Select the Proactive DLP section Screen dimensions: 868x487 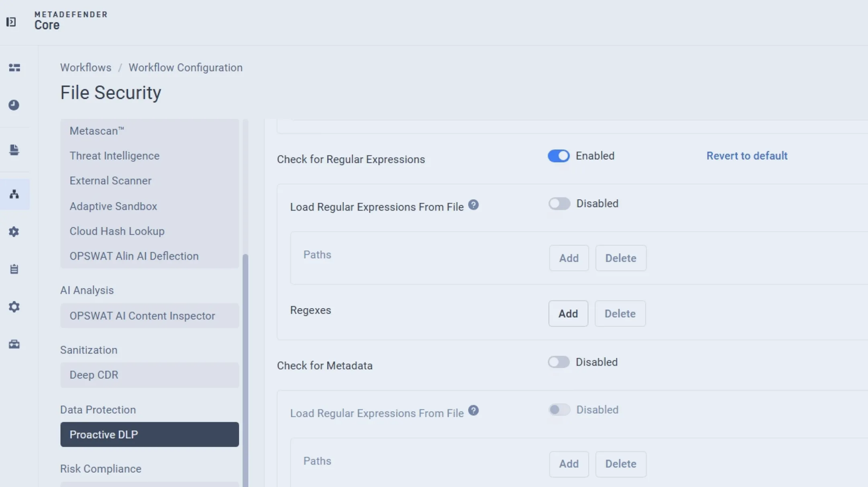[x=149, y=434]
